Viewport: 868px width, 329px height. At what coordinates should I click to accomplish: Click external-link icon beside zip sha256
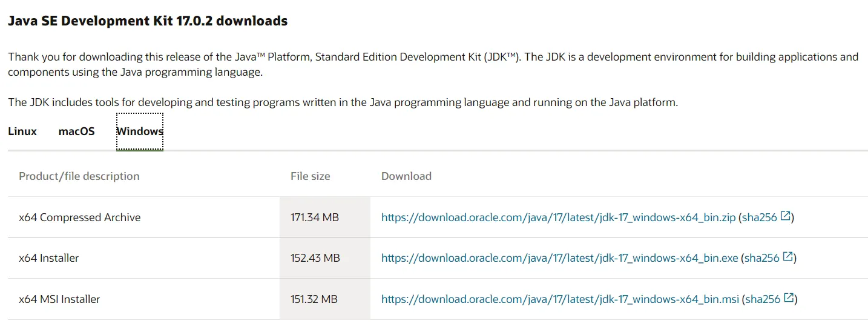786,216
